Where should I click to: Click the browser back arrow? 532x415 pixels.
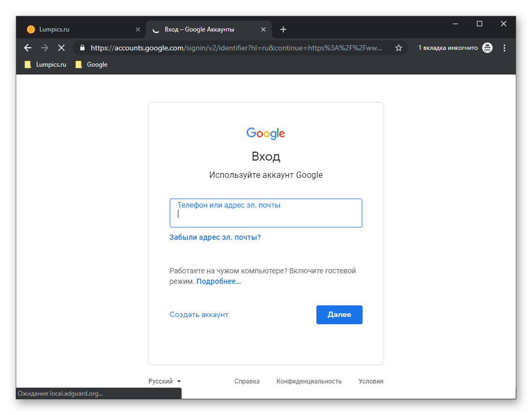[x=28, y=48]
